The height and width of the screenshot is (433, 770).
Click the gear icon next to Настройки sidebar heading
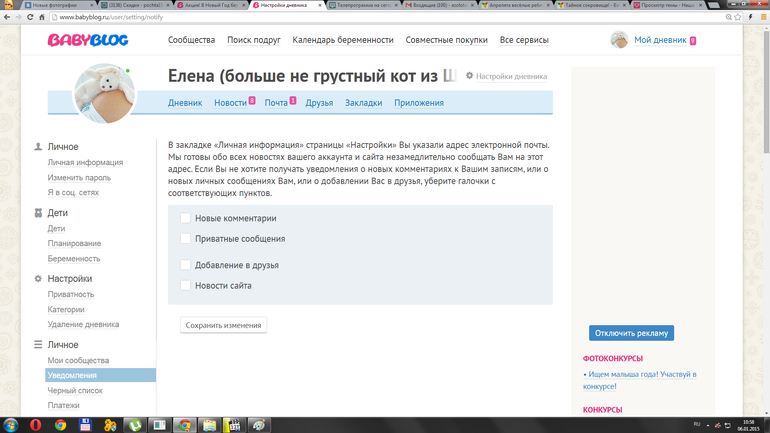tap(38, 278)
